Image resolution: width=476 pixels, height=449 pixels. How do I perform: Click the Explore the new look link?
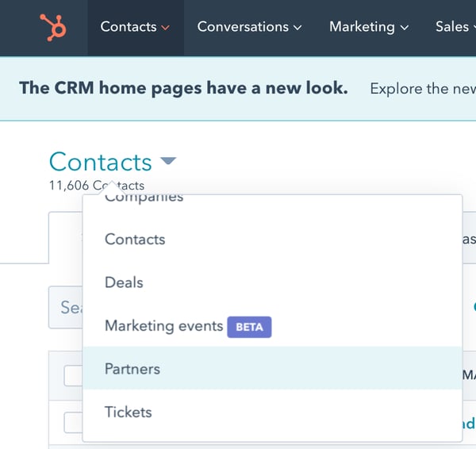(423, 89)
